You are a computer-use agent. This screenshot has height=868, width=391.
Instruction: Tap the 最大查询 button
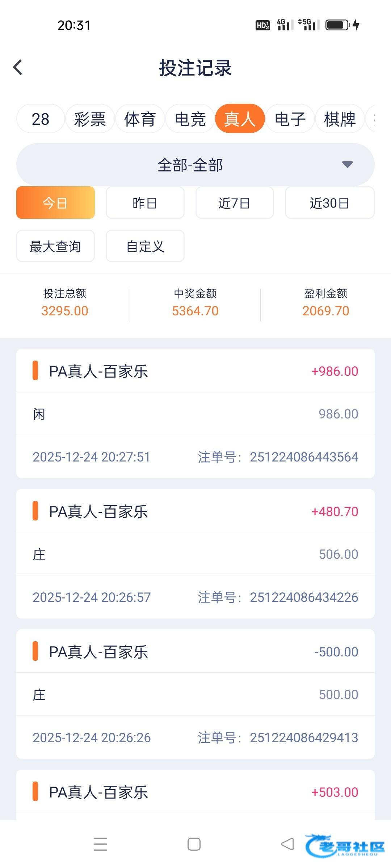click(x=55, y=246)
